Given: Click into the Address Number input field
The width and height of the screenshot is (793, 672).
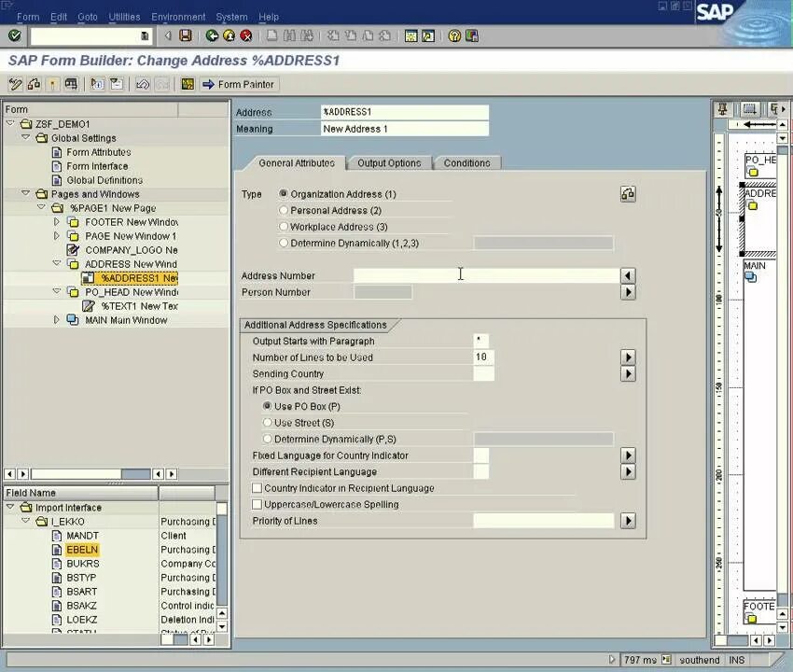Looking at the screenshot, I should point(486,275).
